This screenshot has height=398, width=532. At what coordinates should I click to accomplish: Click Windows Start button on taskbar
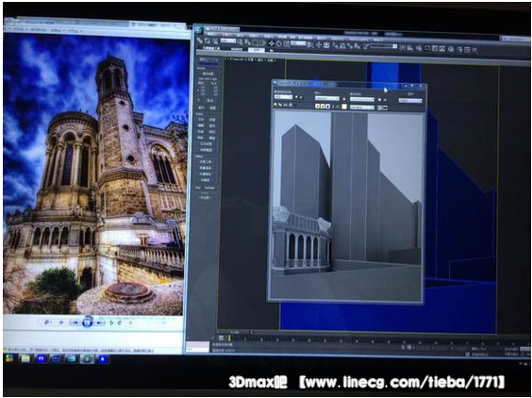(x=9, y=358)
